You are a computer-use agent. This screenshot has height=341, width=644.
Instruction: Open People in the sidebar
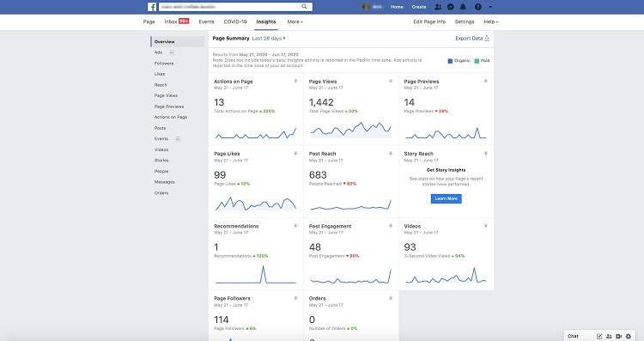coord(161,171)
